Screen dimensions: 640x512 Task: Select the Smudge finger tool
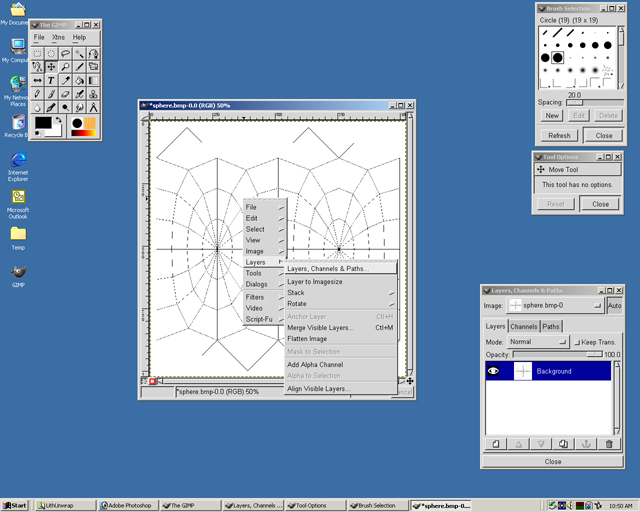pyautogui.click(x=79, y=107)
